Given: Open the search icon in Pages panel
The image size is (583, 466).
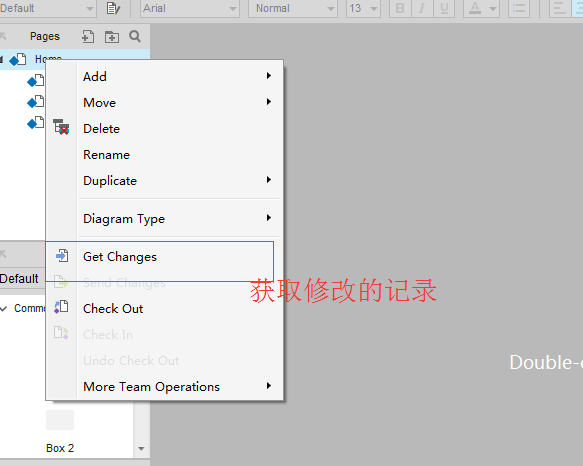Looking at the screenshot, I should pyautogui.click(x=135, y=36).
